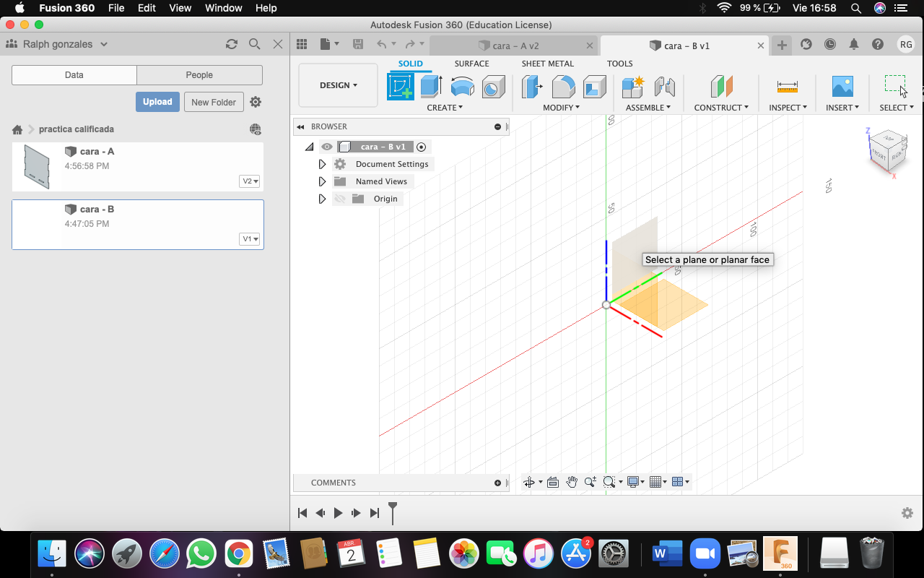Open cara - A version V2 dropdown

click(x=250, y=181)
